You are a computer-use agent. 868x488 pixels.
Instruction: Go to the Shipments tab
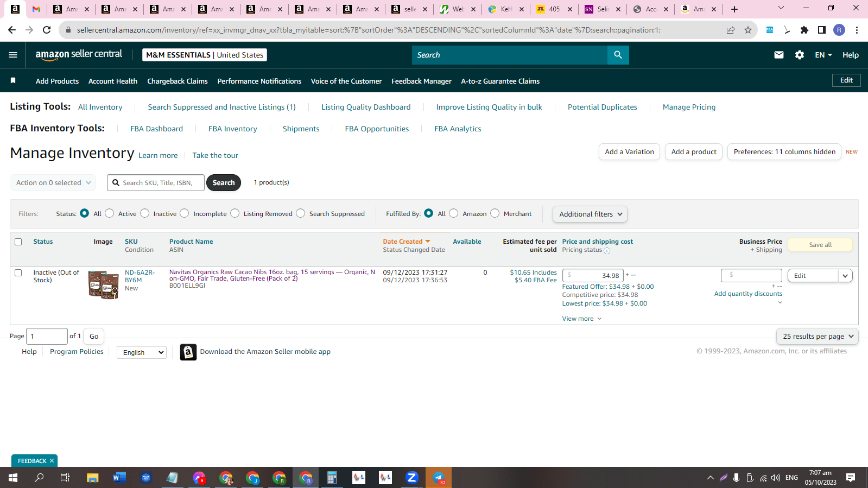pos(301,129)
